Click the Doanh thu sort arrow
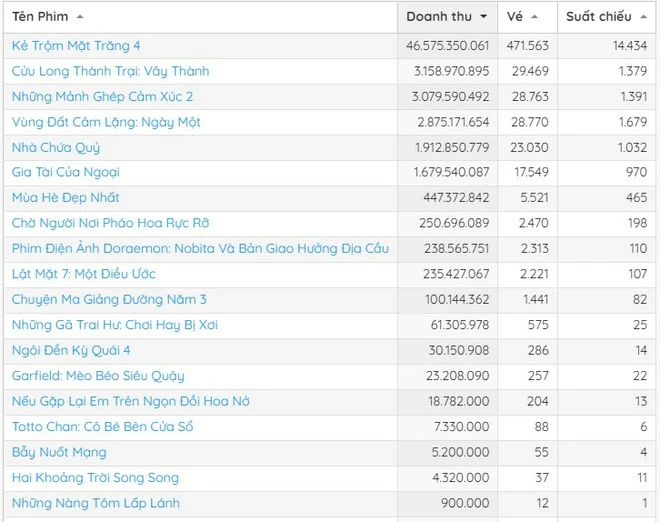The image size is (660, 522). 485,17
